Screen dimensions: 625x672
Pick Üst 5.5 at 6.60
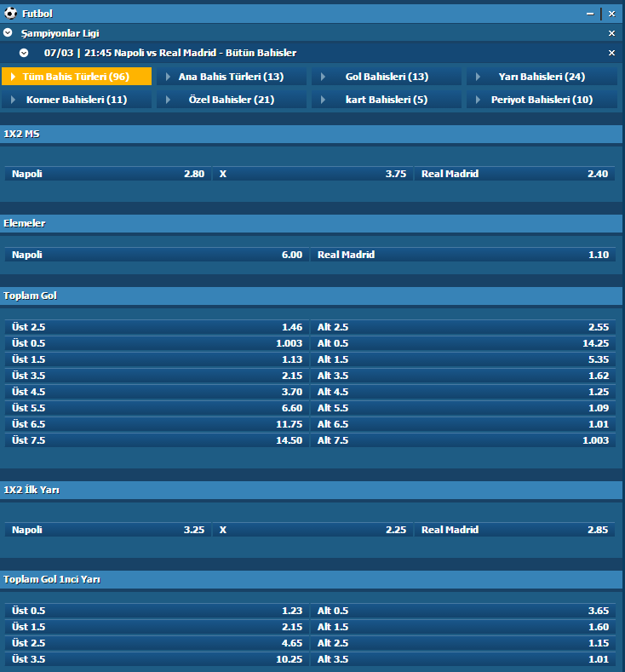click(x=157, y=408)
